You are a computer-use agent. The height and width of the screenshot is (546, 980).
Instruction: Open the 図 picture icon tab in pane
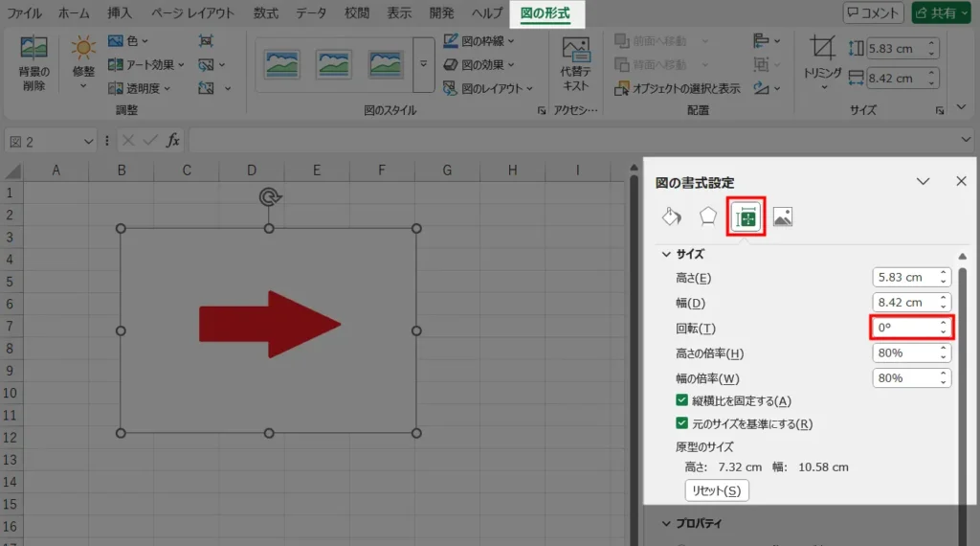[x=783, y=216]
